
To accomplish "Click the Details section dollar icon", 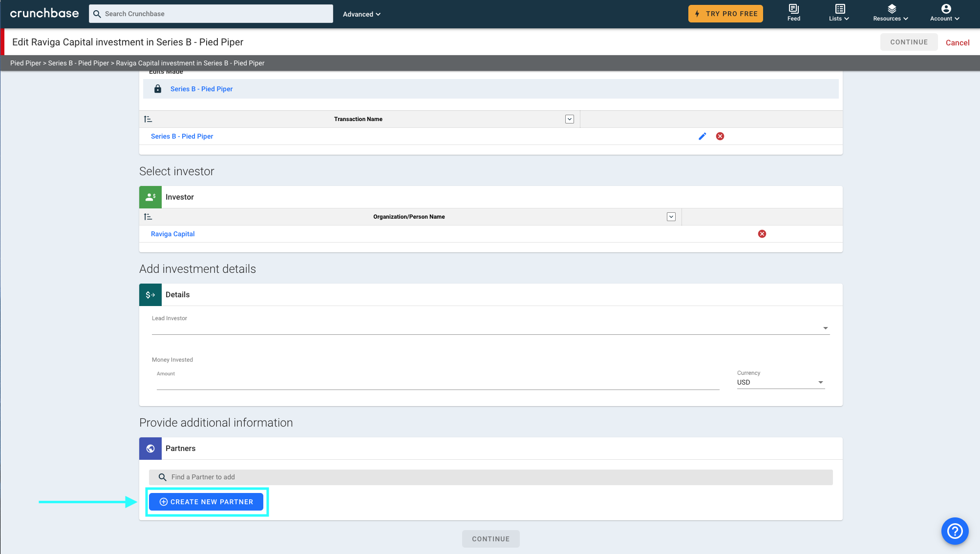I will pyautogui.click(x=150, y=295).
